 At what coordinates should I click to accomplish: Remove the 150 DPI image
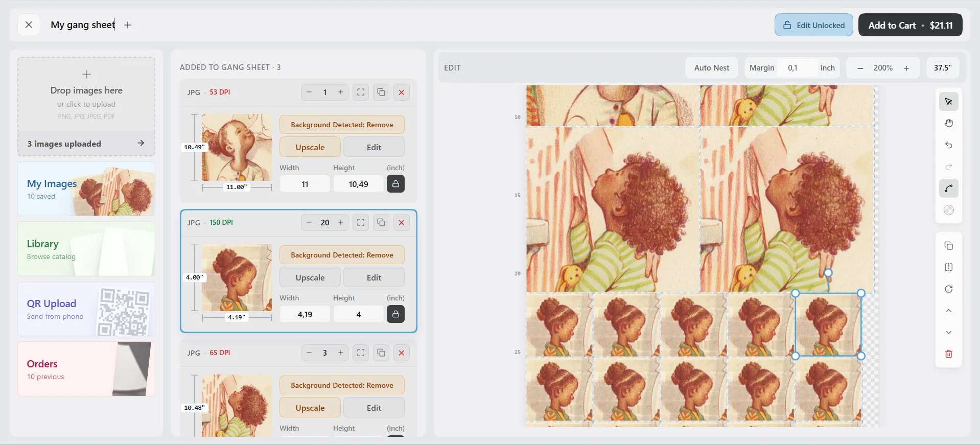402,222
